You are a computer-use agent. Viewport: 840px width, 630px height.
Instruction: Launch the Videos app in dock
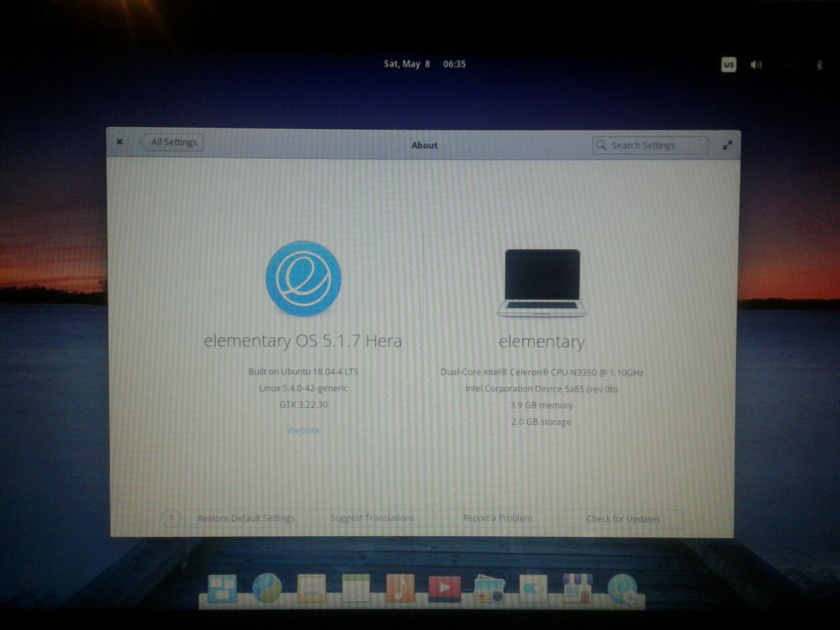[444, 588]
